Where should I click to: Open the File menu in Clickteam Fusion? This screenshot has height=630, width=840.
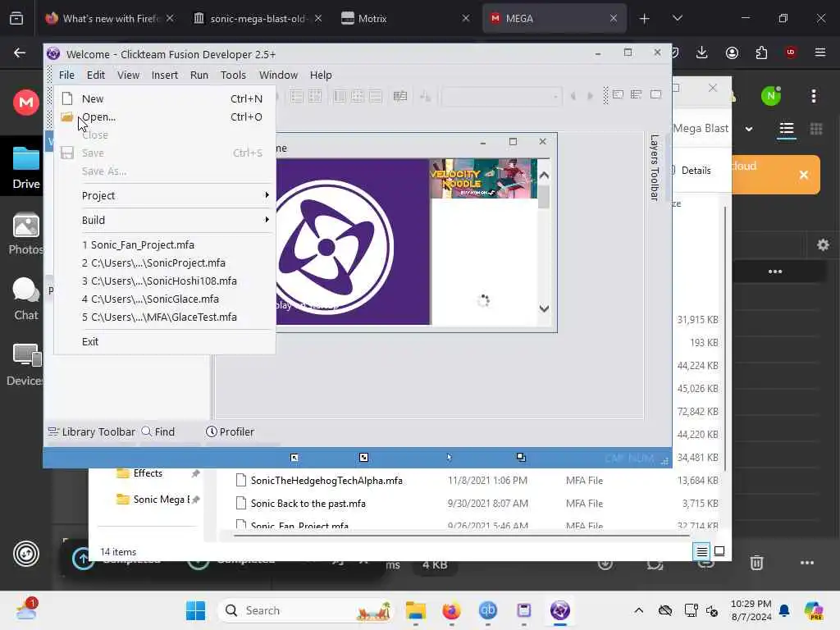[66, 75]
